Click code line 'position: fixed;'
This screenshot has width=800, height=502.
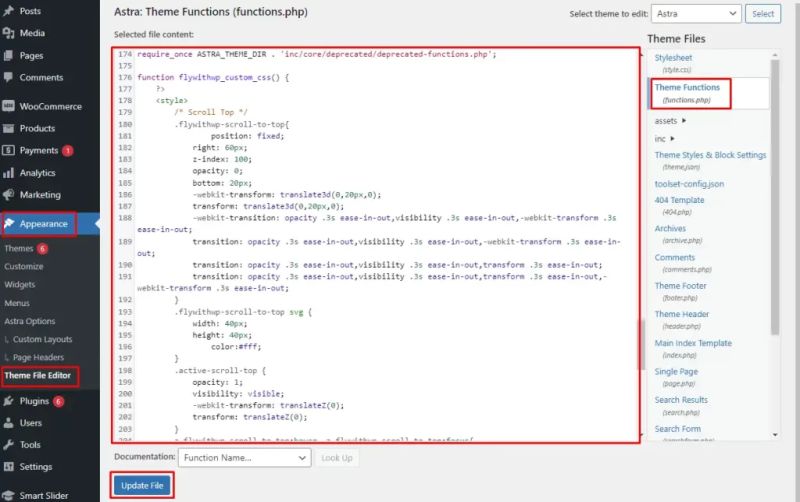pos(247,136)
